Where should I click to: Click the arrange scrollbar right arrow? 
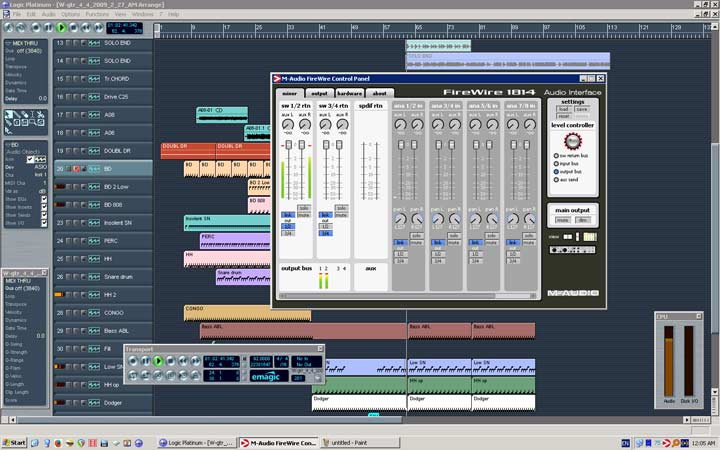(x=686, y=420)
